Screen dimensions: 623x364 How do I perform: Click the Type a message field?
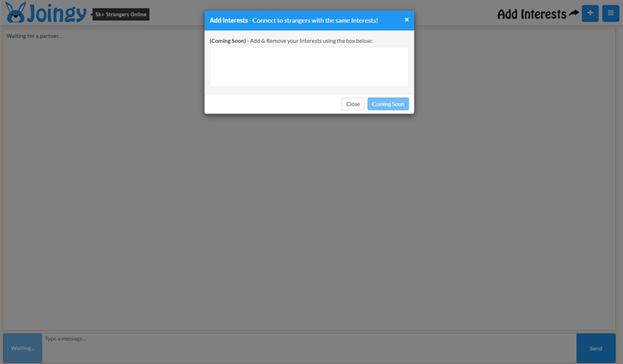pos(309,348)
